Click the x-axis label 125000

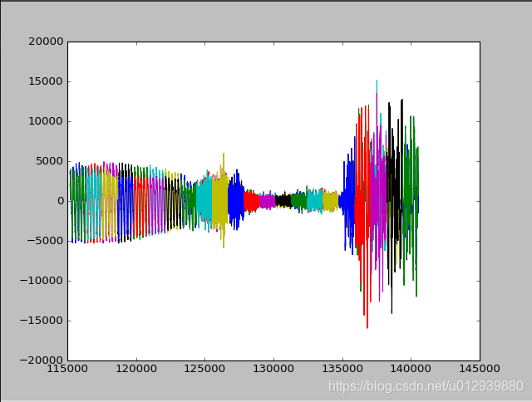(205, 369)
